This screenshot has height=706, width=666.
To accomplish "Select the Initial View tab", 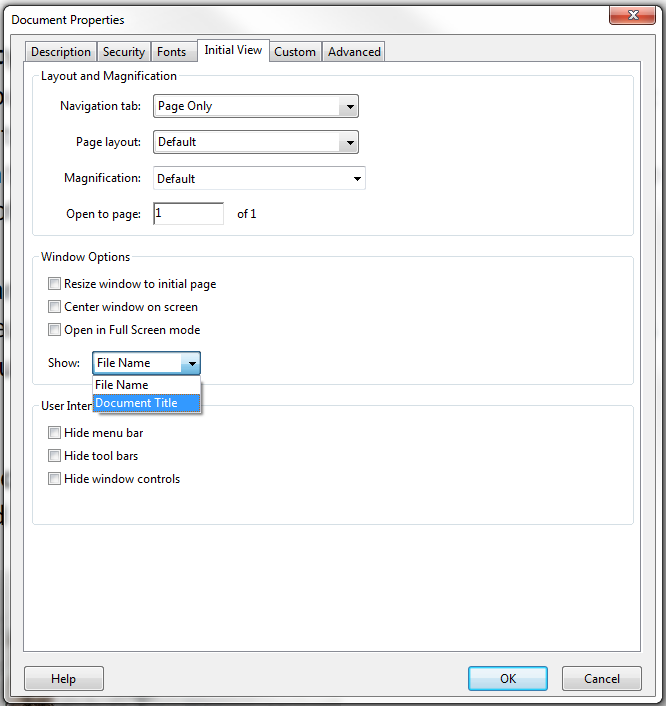I will (x=233, y=50).
